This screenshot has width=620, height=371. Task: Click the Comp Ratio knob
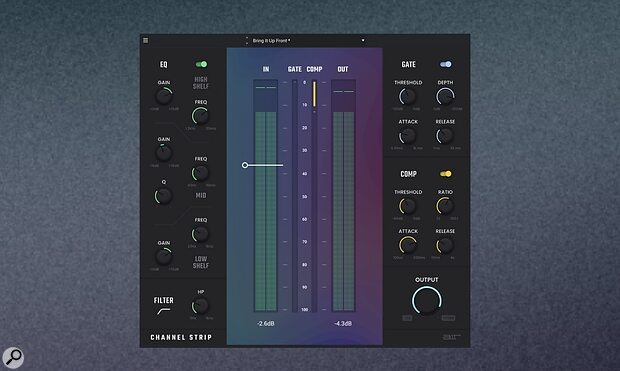tap(445, 206)
